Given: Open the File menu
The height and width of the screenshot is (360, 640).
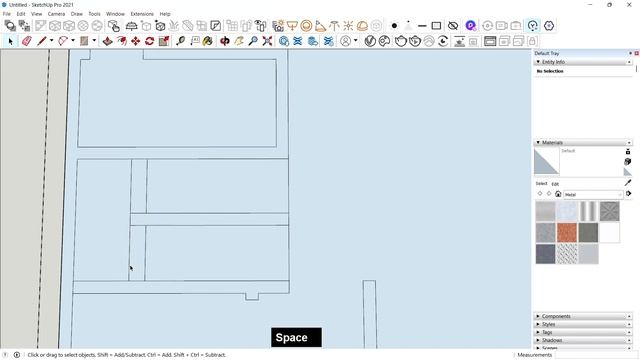Looking at the screenshot, I should tap(7, 14).
